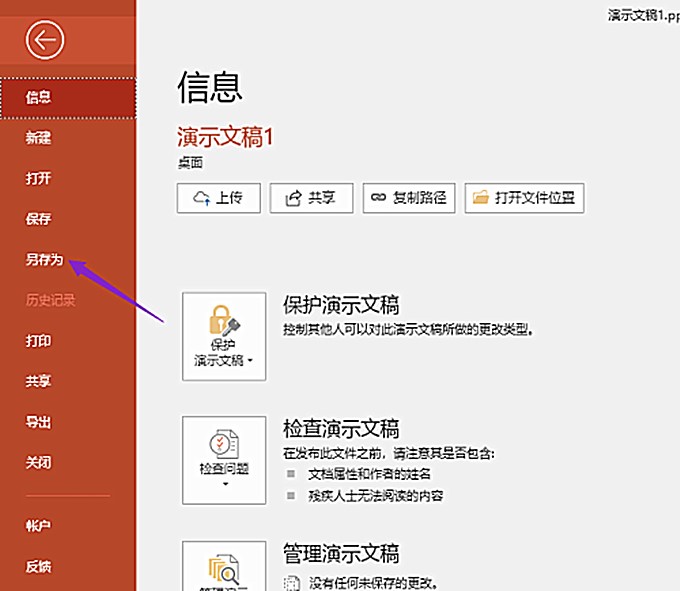Click the manage presentation icon button
680x591 pixels.
pyautogui.click(x=224, y=566)
